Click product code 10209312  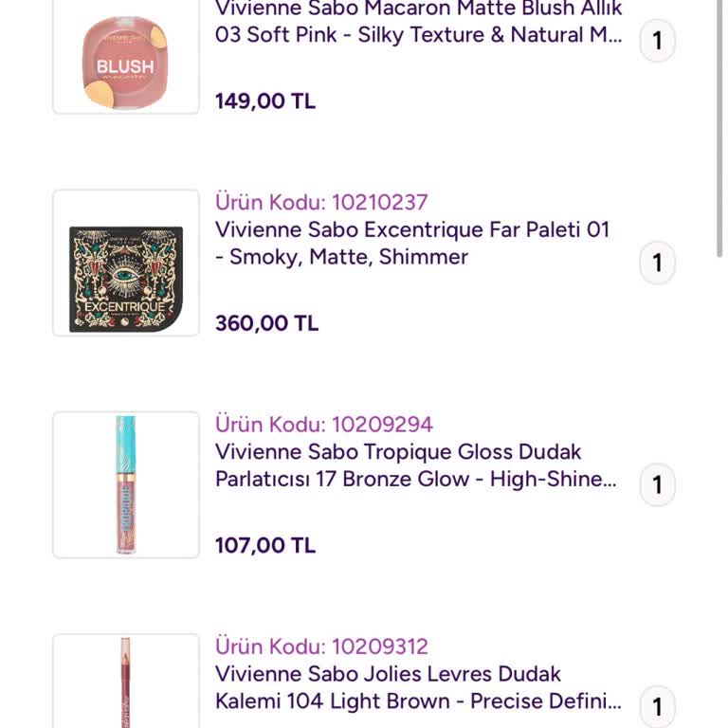[x=321, y=646]
